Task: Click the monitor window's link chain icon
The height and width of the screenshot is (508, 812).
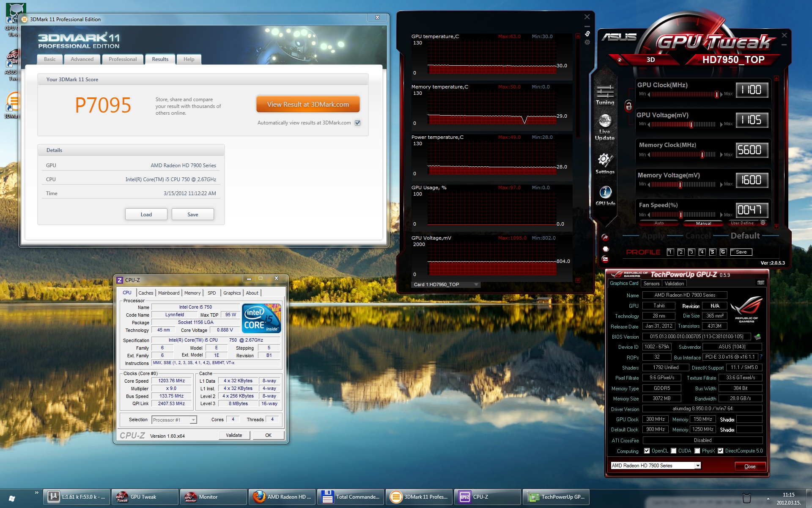Action: point(587,33)
